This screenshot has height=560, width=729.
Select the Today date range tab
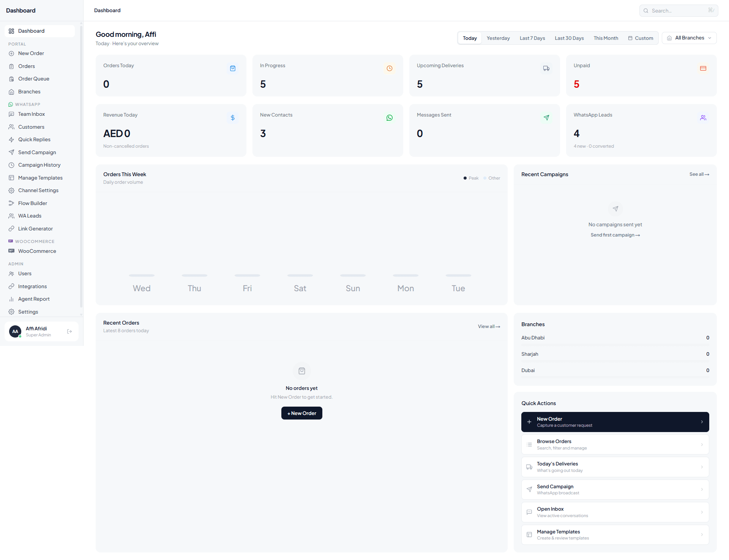click(x=470, y=38)
